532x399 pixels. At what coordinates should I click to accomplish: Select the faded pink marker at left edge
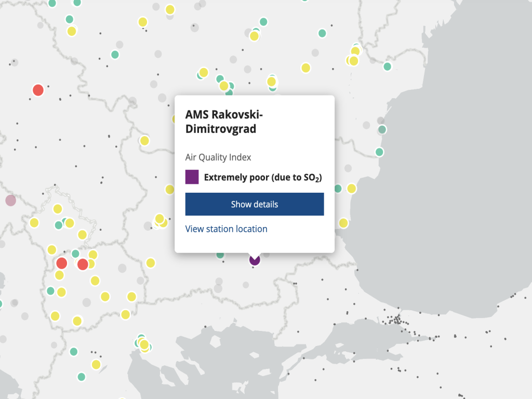pos(10,200)
